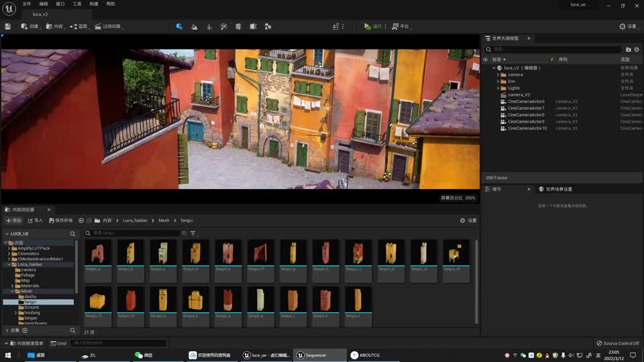This screenshot has width=644, height=362.
Task: Collapse the luca_v2 world tree node
Action: click(x=494, y=68)
